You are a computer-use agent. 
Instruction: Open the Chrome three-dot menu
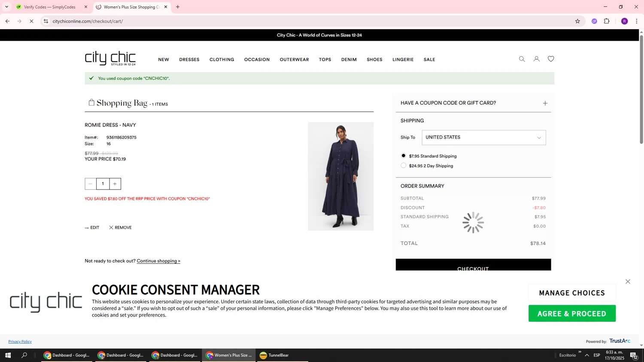[637, 21]
